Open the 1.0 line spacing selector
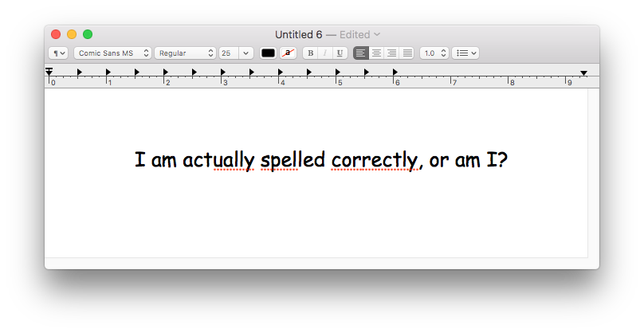The width and height of the screenshot is (644, 333). tap(434, 53)
